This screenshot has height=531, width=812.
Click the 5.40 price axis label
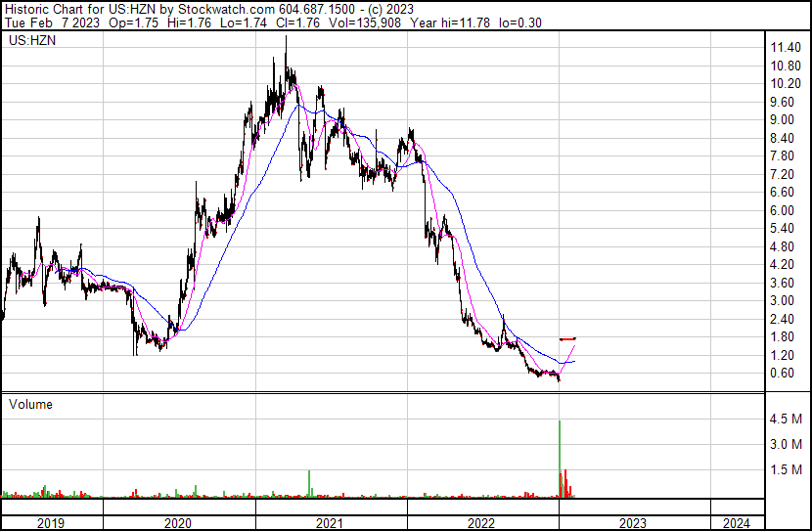[782, 228]
